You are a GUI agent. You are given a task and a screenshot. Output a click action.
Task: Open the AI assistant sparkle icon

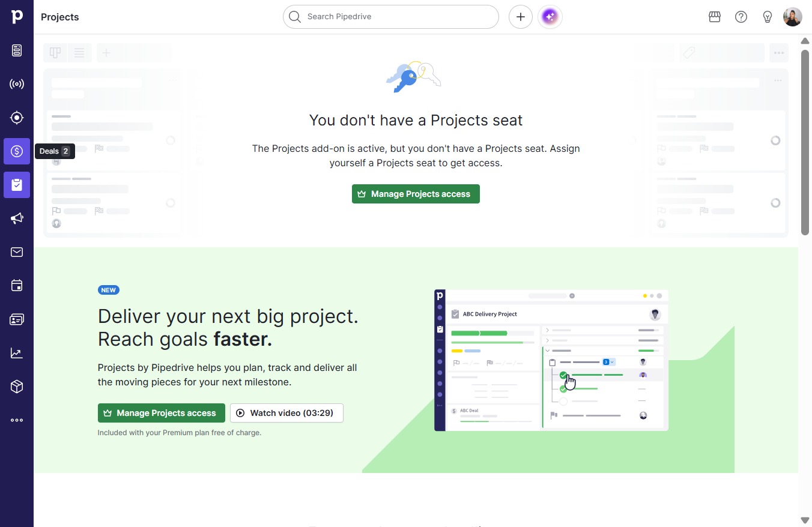coord(550,17)
